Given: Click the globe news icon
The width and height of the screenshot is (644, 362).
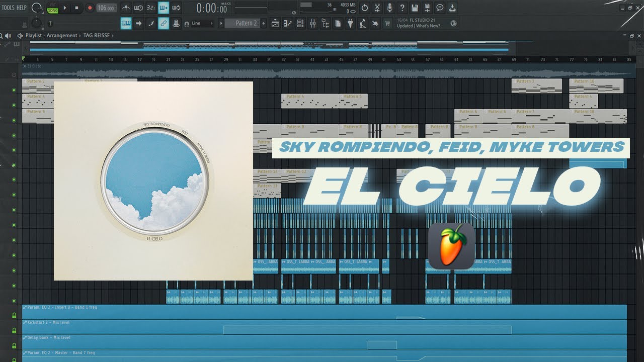Looking at the screenshot, I should pyautogui.click(x=453, y=23).
